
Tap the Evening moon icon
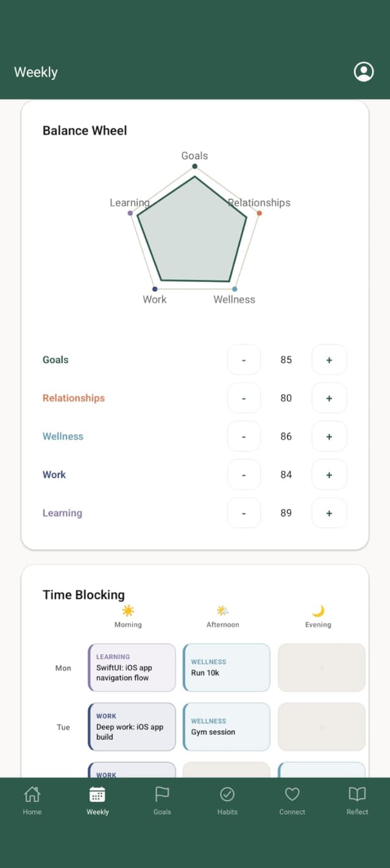pyautogui.click(x=318, y=611)
